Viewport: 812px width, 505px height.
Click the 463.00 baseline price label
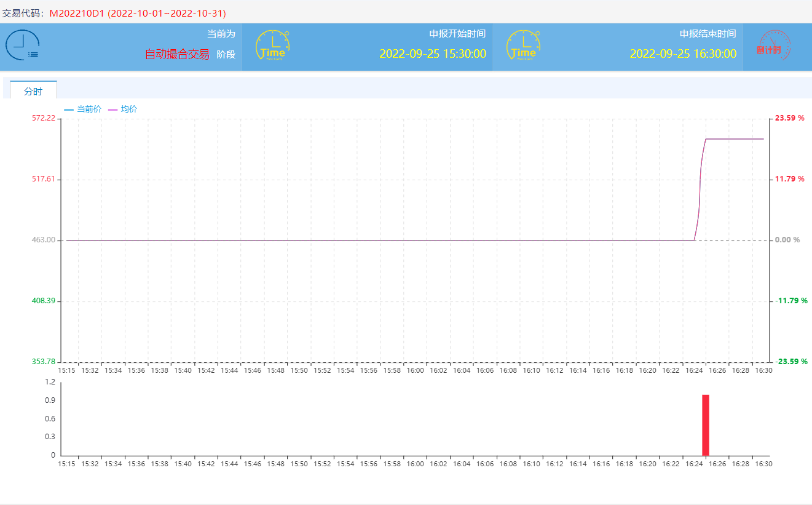pos(43,240)
